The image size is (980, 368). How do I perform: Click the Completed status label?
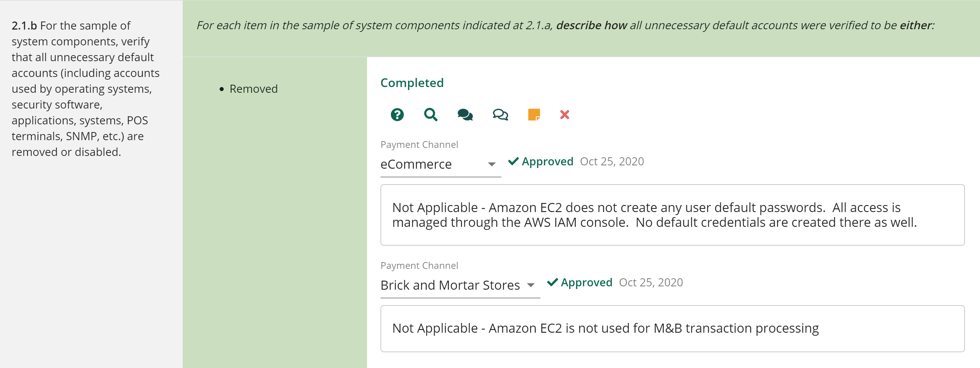tap(412, 83)
